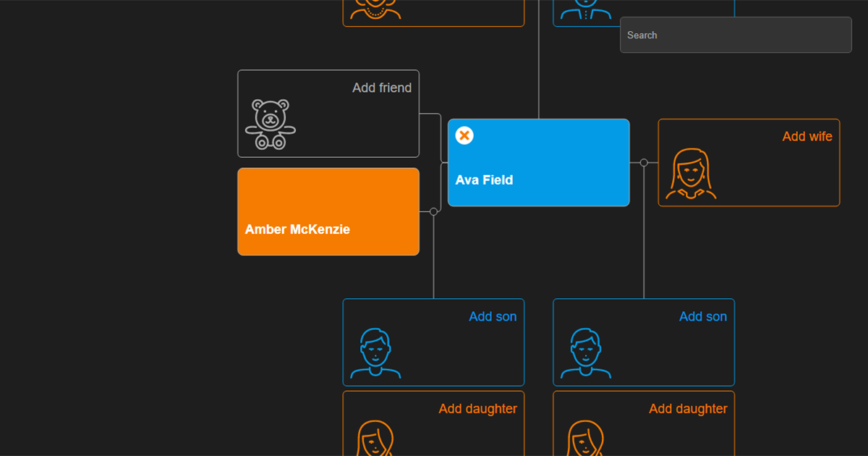868x456 pixels.
Task: Click the Add friend label
Action: pyautogui.click(x=382, y=88)
